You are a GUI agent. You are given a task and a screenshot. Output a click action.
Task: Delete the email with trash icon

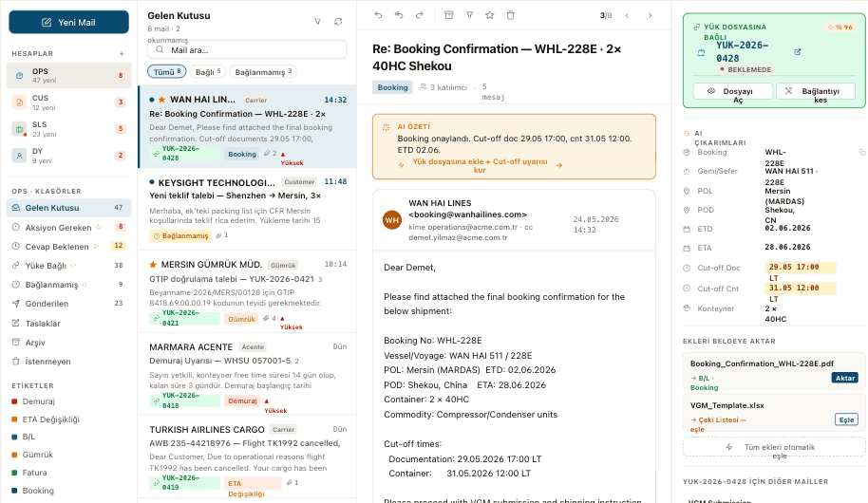point(510,15)
